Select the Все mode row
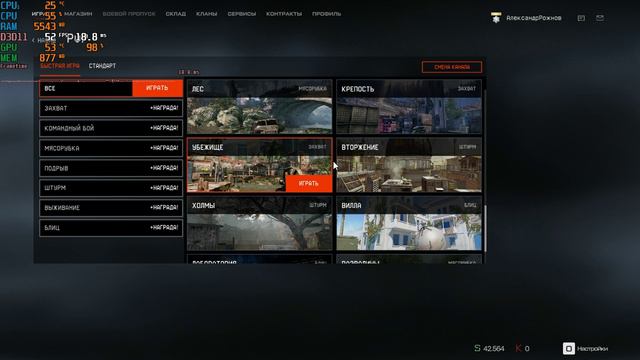This screenshot has width=640, height=360. [111, 88]
